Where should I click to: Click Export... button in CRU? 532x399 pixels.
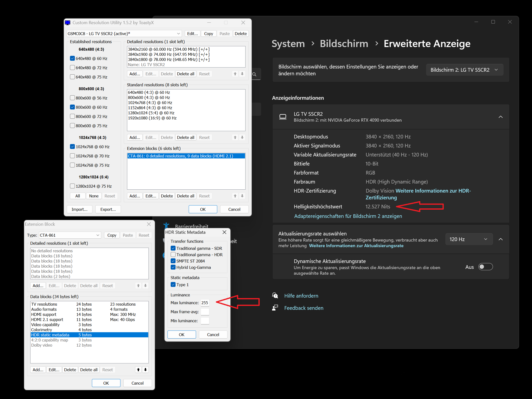pos(108,209)
